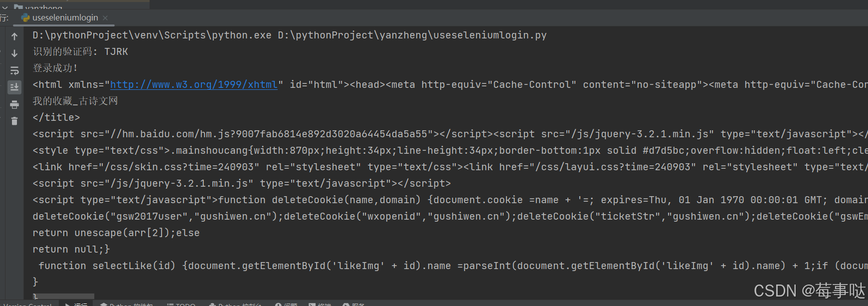Viewport: 868px width, 306px height.
Task: Click the python.exe command line at top
Action: tap(290, 35)
